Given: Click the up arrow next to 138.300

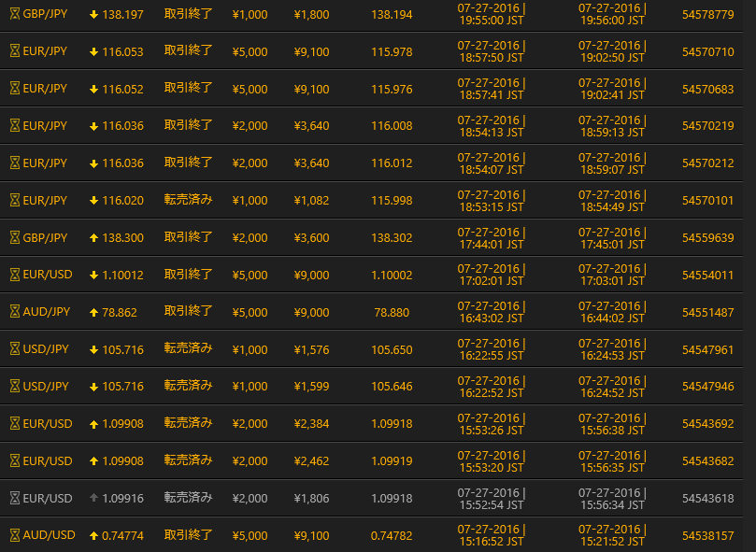Looking at the screenshot, I should [x=93, y=238].
